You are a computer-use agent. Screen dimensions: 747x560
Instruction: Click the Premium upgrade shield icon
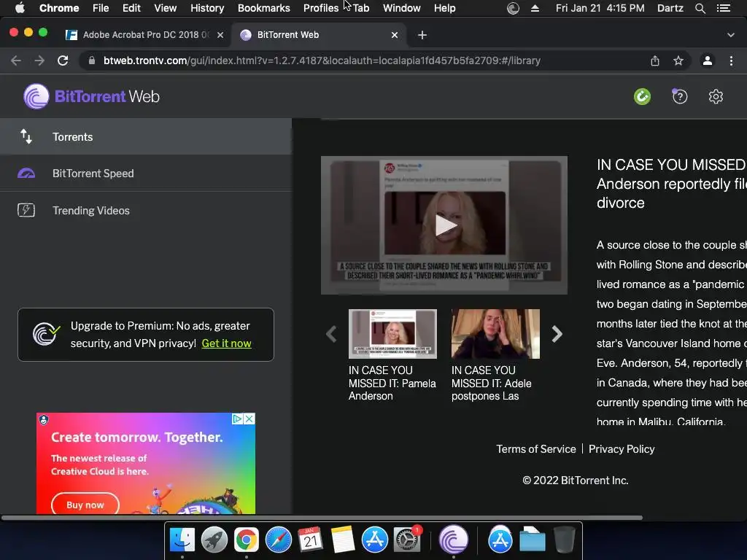coord(46,334)
